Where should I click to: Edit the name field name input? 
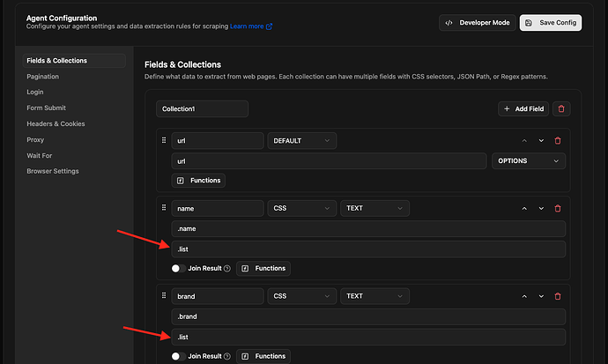click(x=218, y=209)
